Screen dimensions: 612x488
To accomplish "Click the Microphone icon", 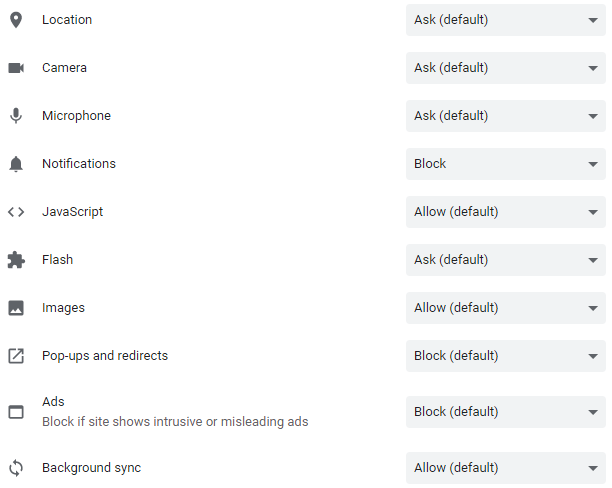I will pos(15,116).
